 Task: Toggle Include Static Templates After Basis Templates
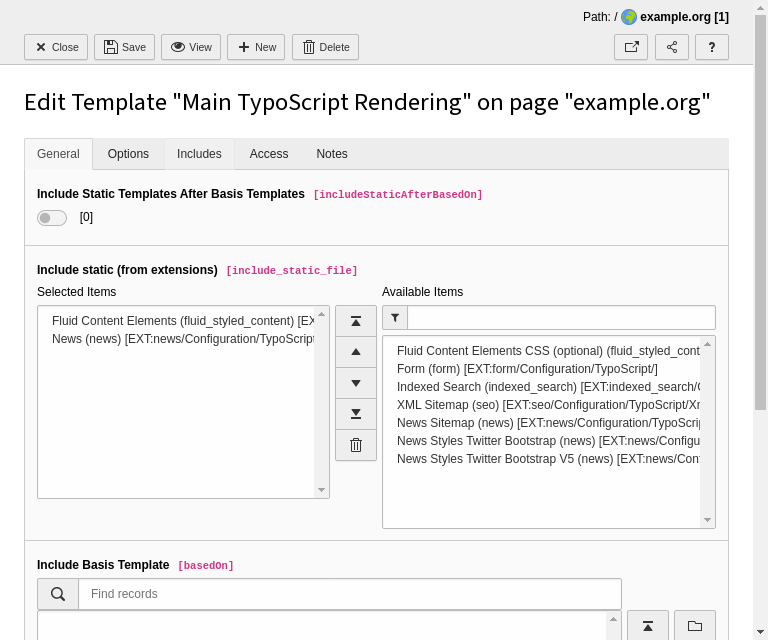coord(52,218)
